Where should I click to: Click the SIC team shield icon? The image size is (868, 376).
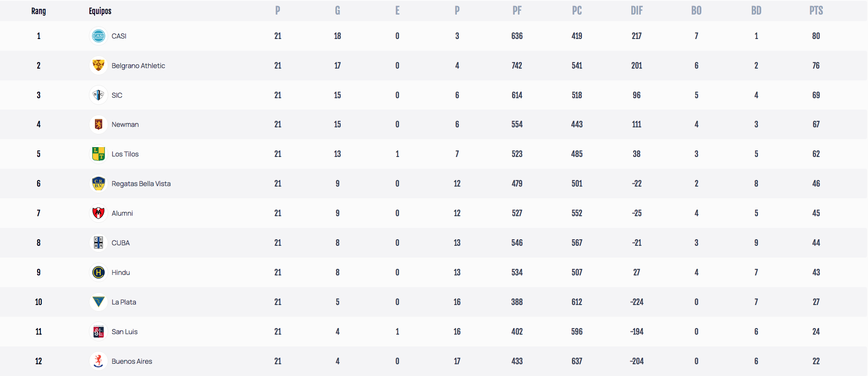(98, 95)
